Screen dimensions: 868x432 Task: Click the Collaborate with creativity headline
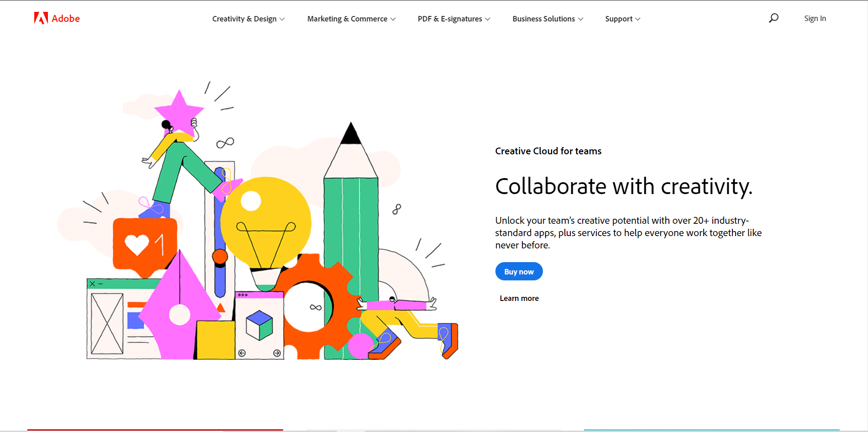pos(624,186)
